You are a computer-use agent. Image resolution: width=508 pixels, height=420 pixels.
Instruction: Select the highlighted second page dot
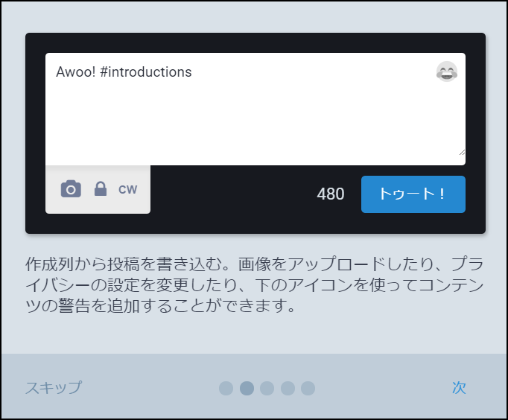[x=247, y=388]
